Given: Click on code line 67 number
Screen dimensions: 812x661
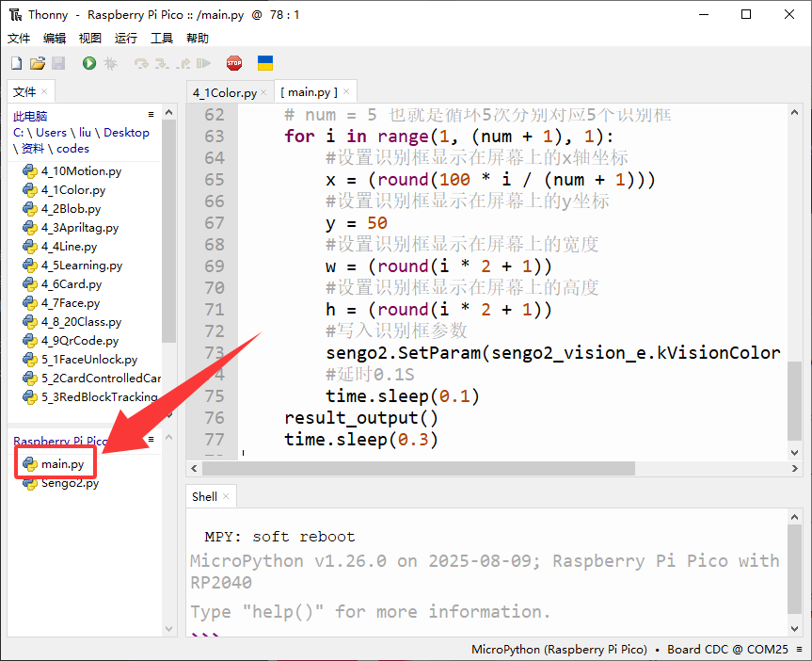Looking at the screenshot, I should click(215, 223).
